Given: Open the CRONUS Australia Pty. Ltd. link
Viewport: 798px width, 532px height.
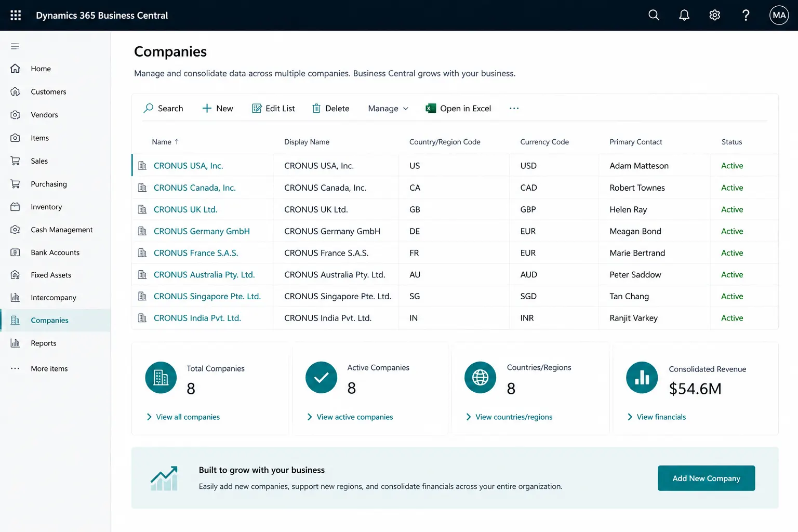Looking at the screenshot, I should click(x=204, y=275).
